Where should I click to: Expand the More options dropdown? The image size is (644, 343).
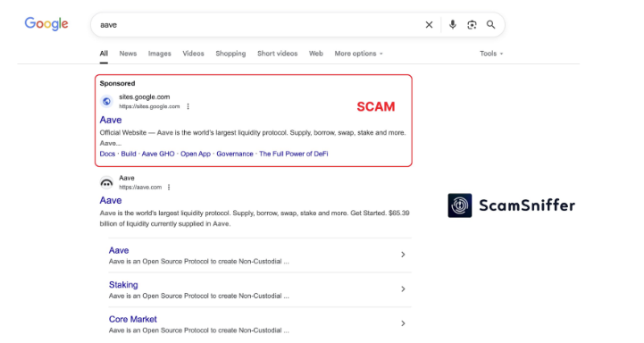(358, 54)
